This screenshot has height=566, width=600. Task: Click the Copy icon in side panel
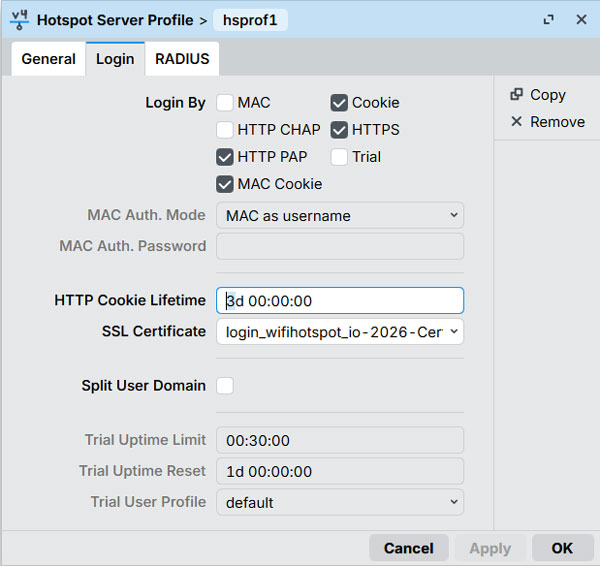(x=516, y=95)
